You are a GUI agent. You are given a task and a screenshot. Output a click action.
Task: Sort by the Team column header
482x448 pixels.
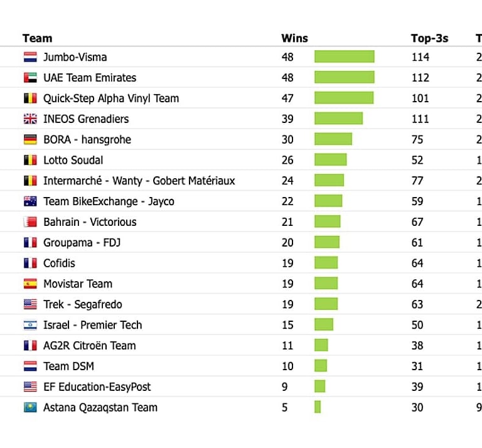37,38
